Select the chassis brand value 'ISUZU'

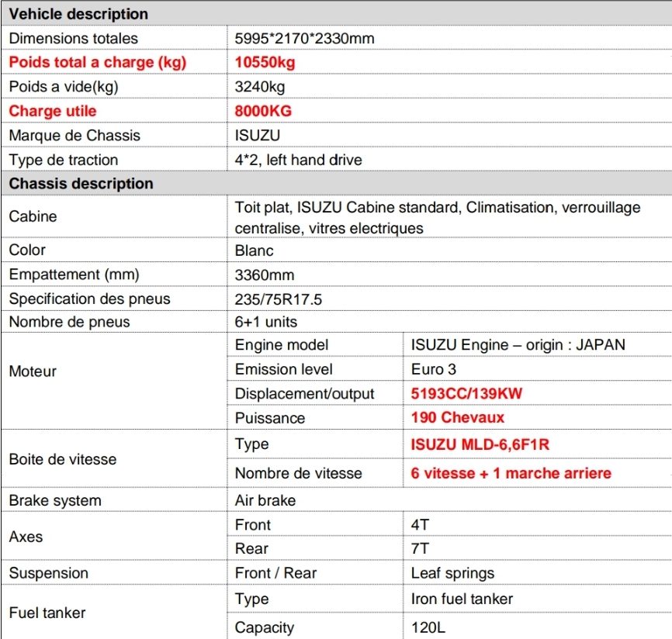coord(257,136)
